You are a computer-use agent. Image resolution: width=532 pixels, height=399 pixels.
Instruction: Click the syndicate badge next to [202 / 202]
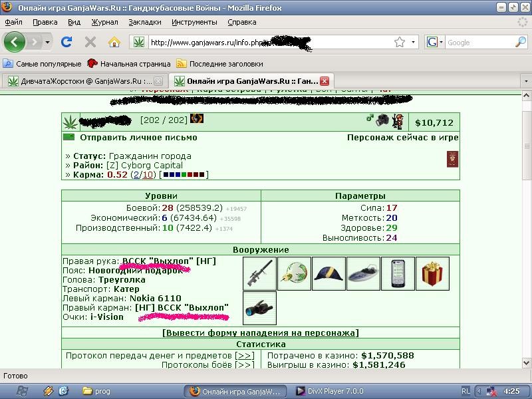[197, 118]
